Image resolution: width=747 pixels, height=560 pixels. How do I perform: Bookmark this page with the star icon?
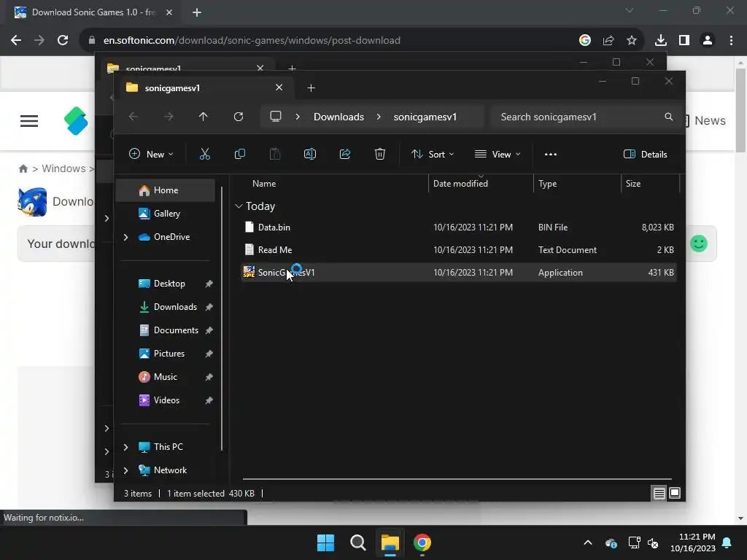(x=631, y=40)
